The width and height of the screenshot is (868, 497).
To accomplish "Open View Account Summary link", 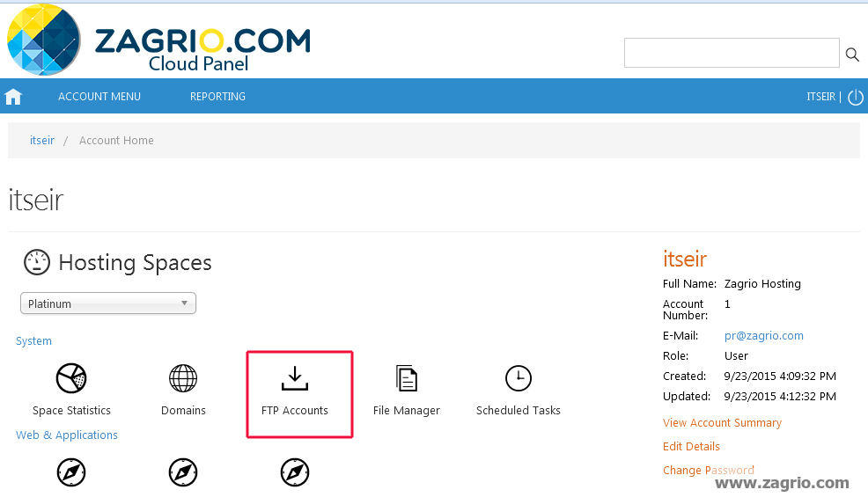I will point(722,423).
